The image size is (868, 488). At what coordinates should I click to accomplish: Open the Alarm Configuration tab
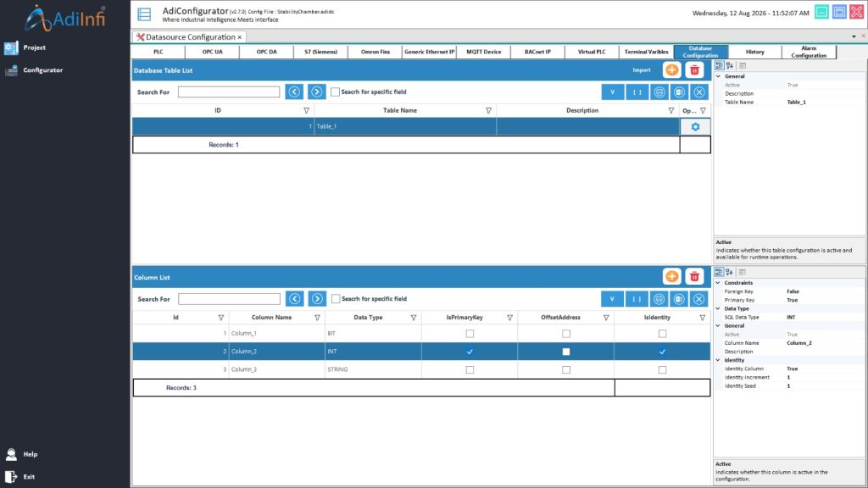click(x=810, y=52)
